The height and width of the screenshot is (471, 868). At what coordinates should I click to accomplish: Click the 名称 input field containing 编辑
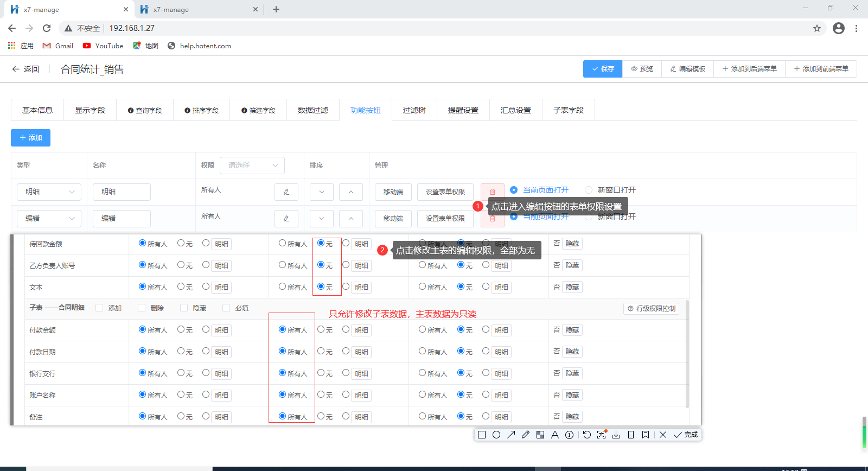point(122,218)
